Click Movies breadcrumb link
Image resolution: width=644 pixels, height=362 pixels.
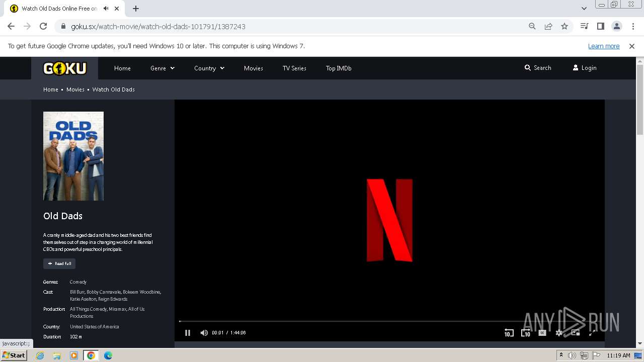click(75, 89)
